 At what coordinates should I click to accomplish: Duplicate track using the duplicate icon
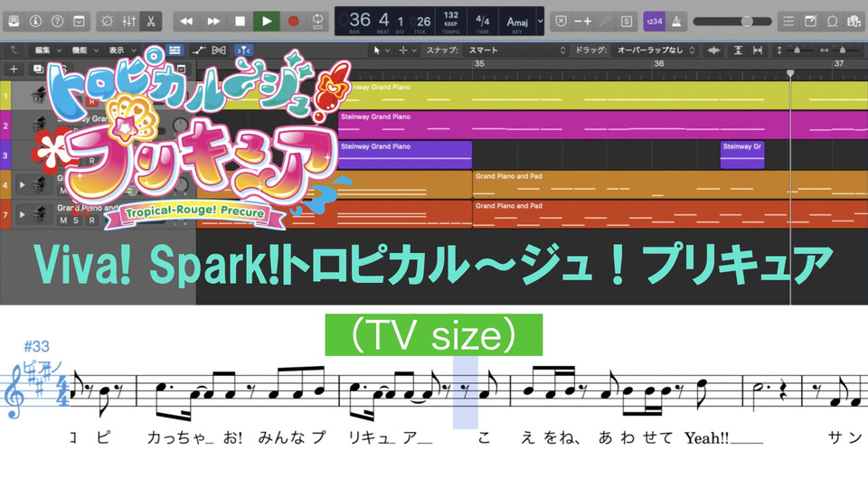tap(38, 70)
